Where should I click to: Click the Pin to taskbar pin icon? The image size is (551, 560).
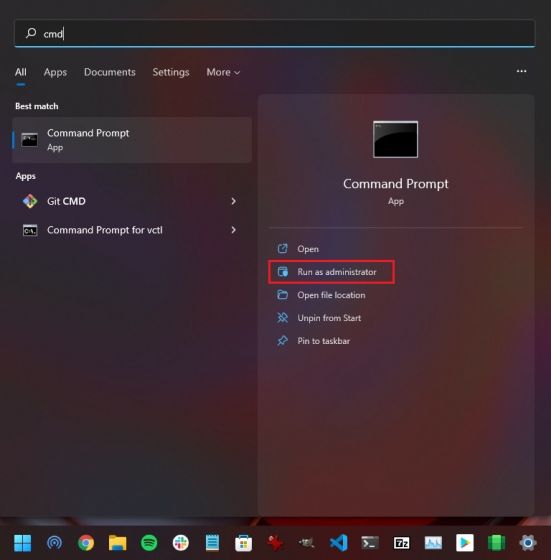(x=282, y=341)
